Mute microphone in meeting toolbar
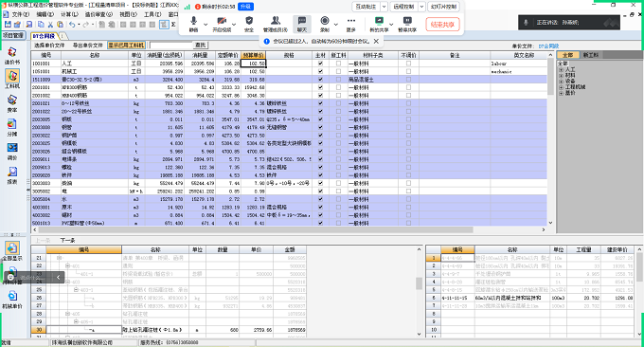Screen dimensions: 644x347 point(193,25)
